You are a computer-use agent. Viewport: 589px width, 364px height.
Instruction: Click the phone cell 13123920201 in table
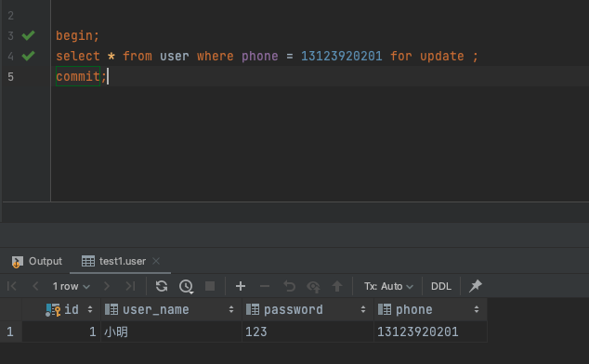pos(430,331)
